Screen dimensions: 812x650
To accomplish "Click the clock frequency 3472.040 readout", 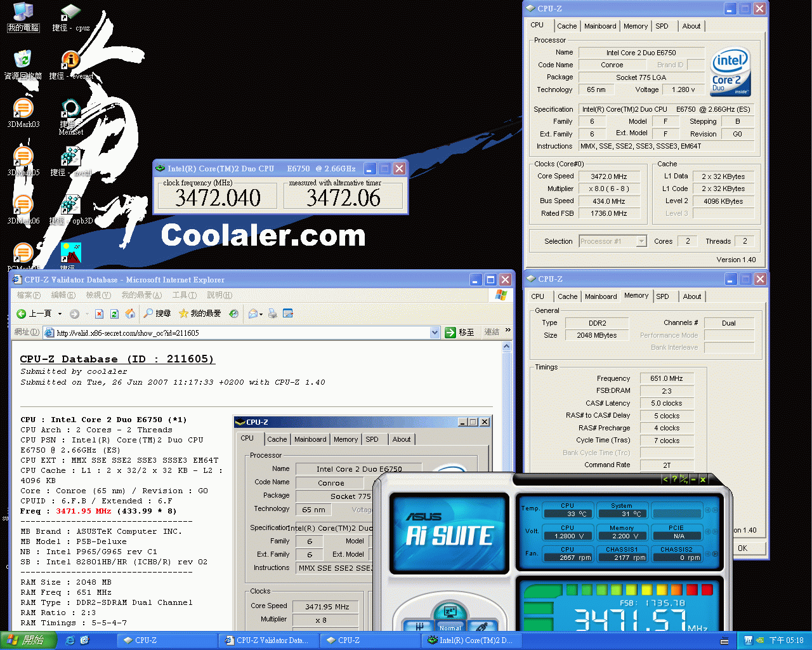I will point(218,198).
